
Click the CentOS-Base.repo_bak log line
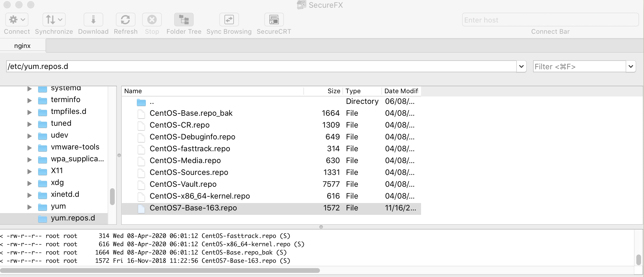(x=143, y=252)
